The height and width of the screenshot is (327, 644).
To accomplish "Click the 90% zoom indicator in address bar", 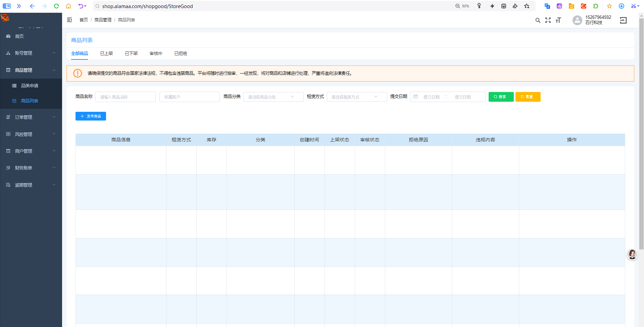I will point(462,6).
